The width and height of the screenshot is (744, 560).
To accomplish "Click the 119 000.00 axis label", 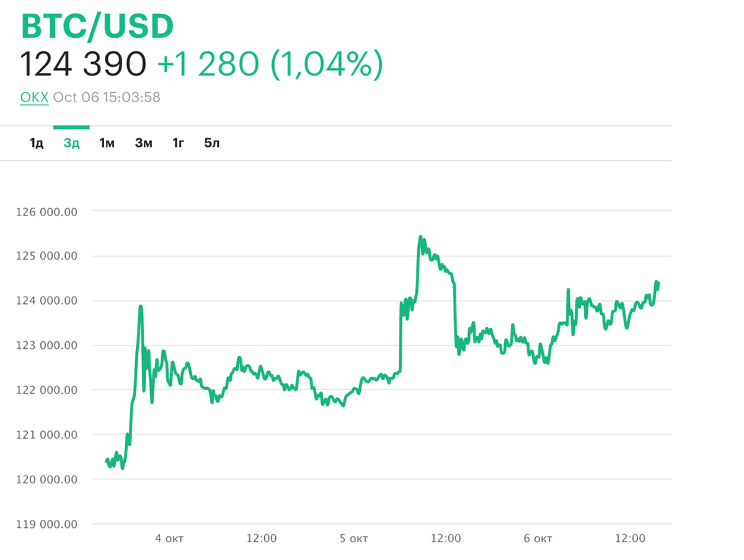I will pyautogui.click(x=48, y=524).
